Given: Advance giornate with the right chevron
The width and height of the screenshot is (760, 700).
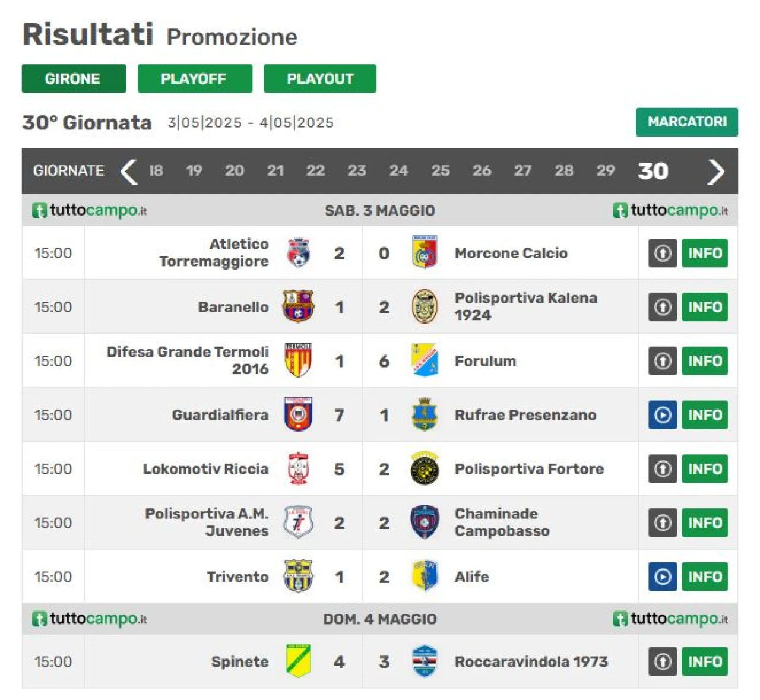Looking at the screenshot, I should [715, 171].
